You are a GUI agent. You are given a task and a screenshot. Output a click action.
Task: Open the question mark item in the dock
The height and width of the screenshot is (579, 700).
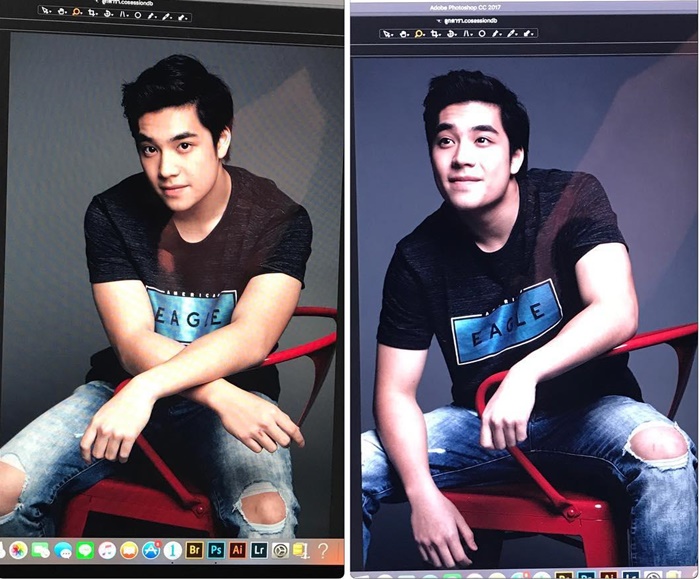click(x=323, y=549)
